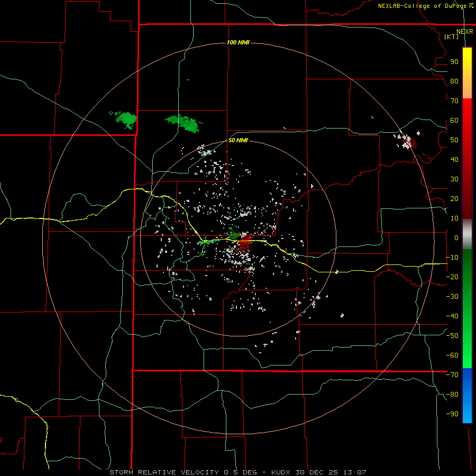The height and width of the screenshot is (476, 476).
Task: Click the -30 value on the velocity scale
Action: 452,297
